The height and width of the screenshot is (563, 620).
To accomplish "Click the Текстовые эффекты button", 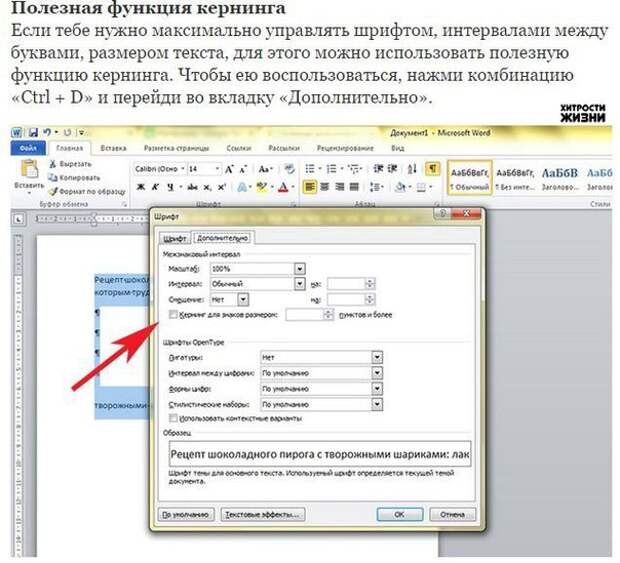I will click(x=263, y=514).
